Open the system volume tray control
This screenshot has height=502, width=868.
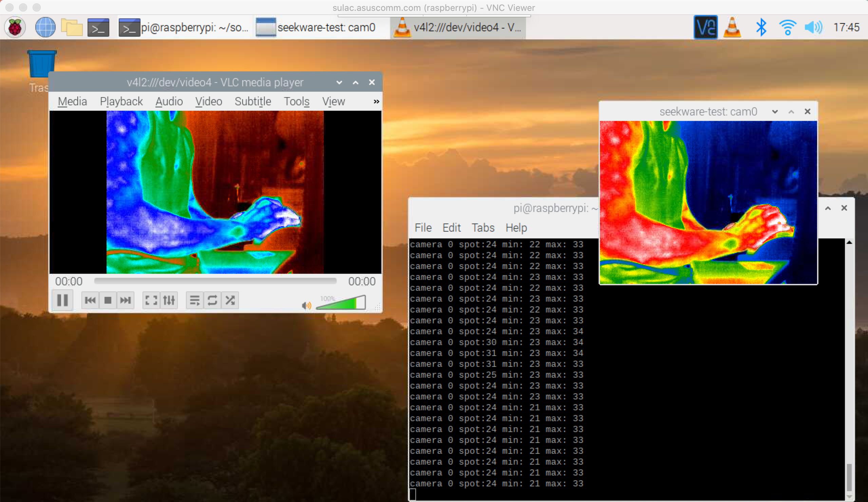click(814, 27)
